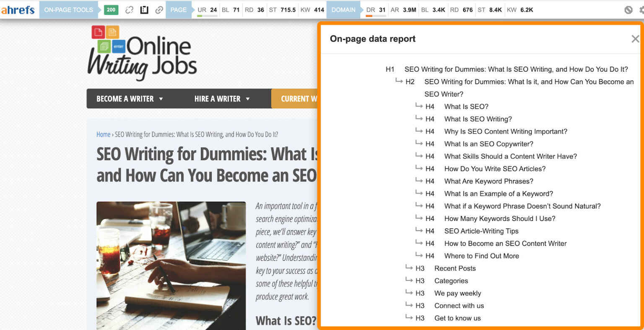Select the PAGE section in the toolbar
Image resolution: width=644 pixels, height=330 pixels.
(x=179, y=9)
